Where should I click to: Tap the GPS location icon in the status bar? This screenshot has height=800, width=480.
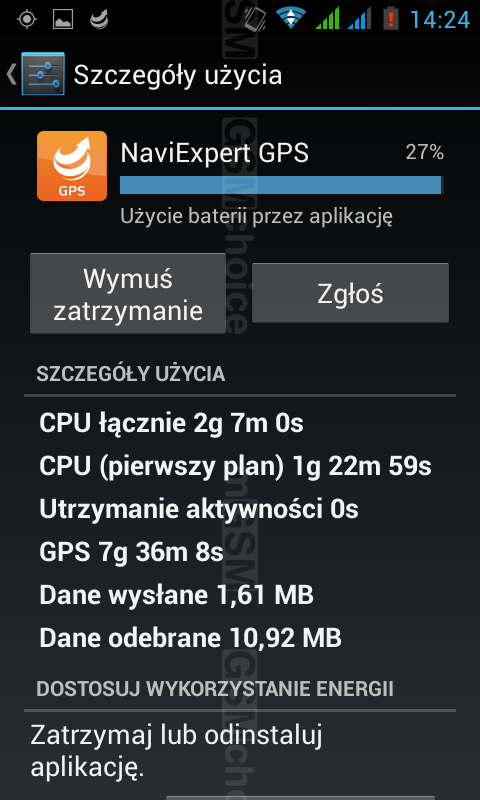[27, 19]
